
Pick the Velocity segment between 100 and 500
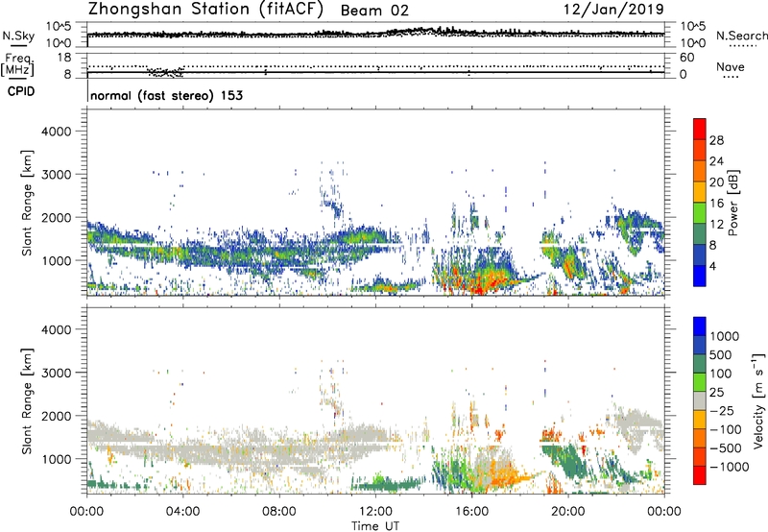coord(700,364)
